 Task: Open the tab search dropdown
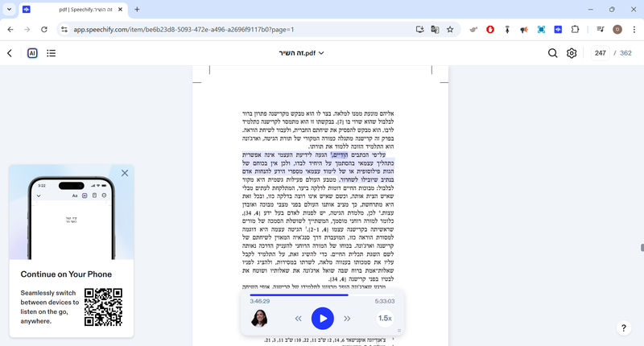pyautogui.click(x=9, y=9)
